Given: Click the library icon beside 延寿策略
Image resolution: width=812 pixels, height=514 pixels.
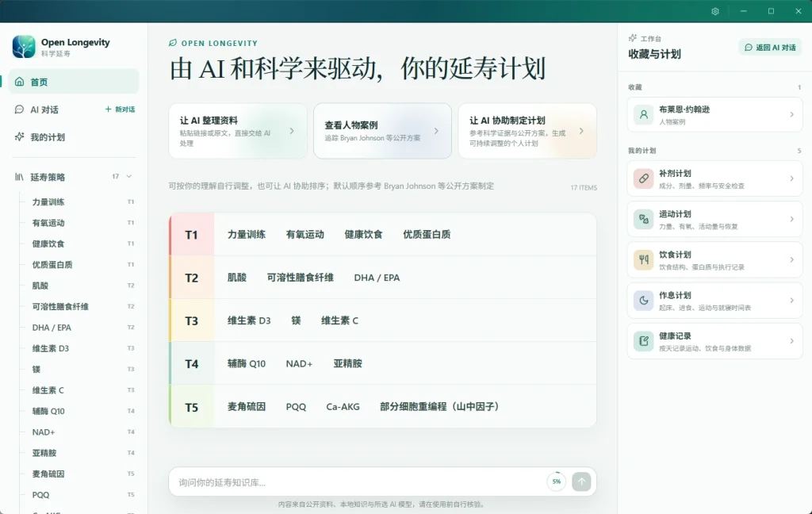Looking at the screenshot, I should (19, 177).
